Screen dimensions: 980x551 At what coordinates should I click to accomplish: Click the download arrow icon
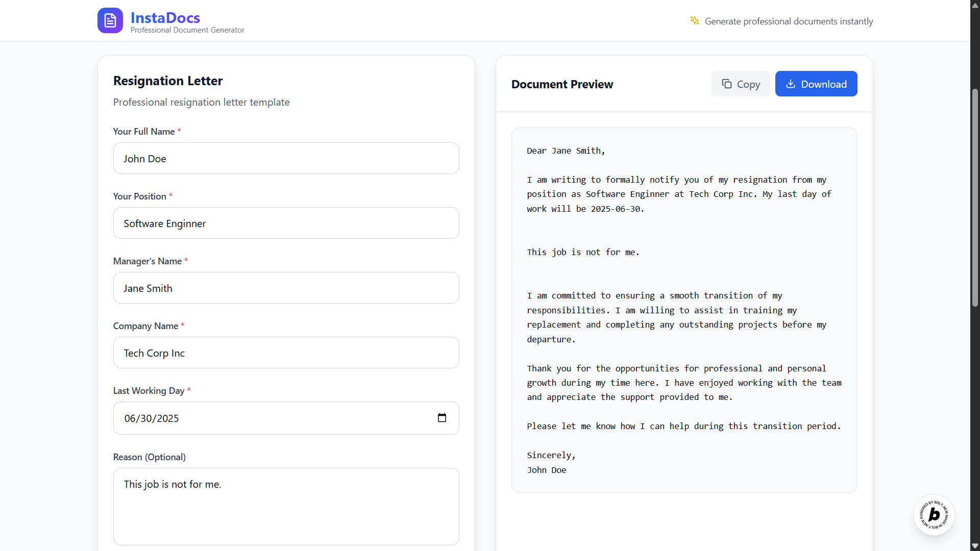[x=790, y=84]
